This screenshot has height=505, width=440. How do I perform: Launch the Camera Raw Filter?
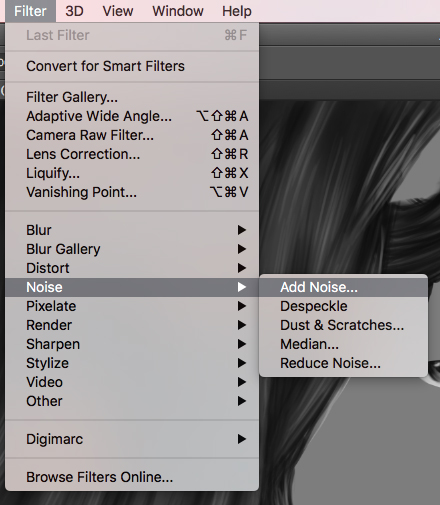pos(132,135)
